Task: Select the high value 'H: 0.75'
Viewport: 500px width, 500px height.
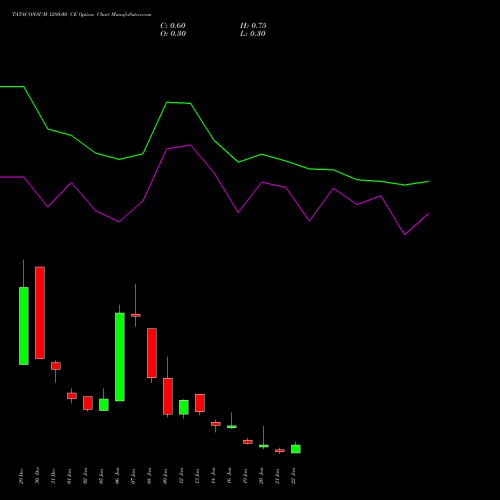Action: (x=253, y=26)
